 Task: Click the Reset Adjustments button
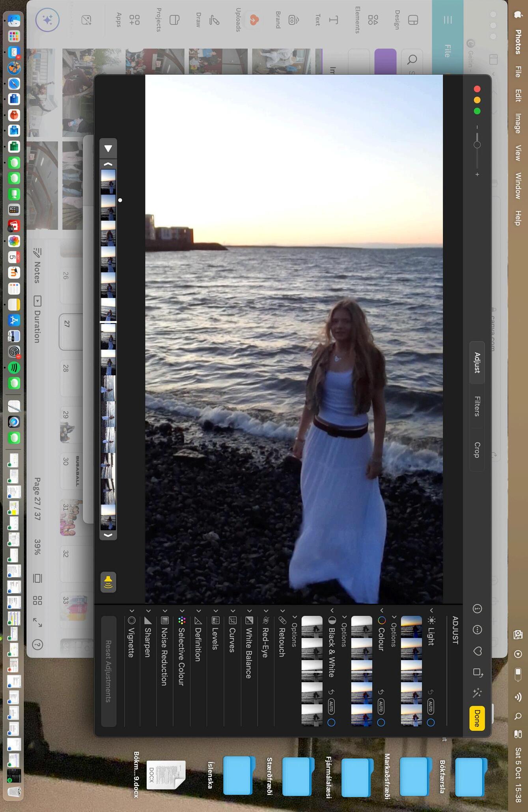click(108, 671)
